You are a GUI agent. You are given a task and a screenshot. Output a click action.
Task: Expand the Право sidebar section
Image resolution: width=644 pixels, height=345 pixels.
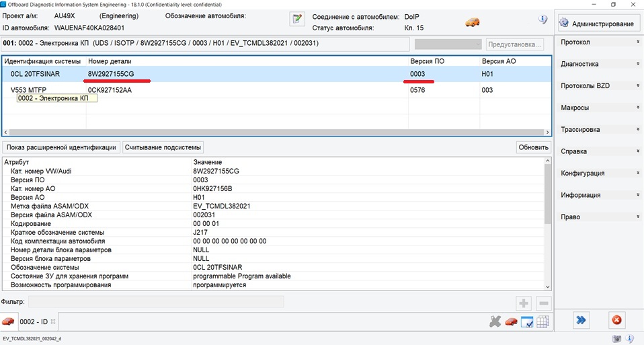[600, 217]
